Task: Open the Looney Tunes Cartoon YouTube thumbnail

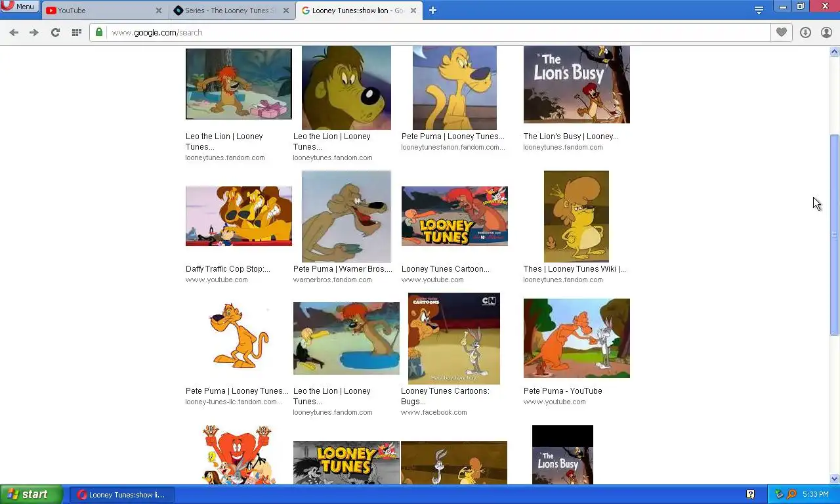Action: tap(455, 216)
